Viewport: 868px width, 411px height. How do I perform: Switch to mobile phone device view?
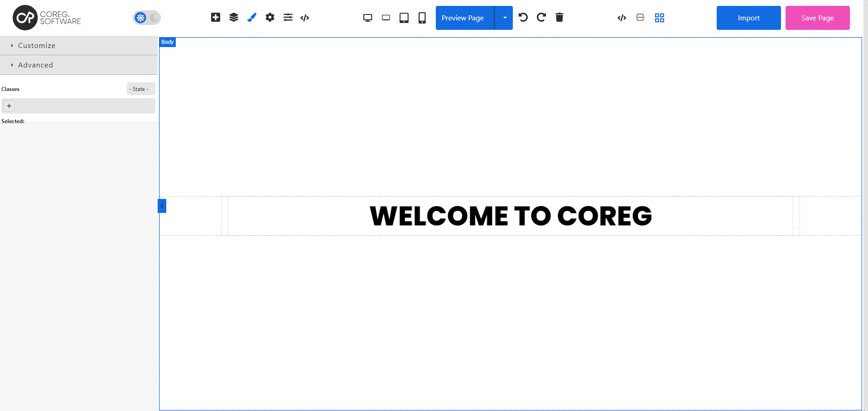(x=422, y=18)
